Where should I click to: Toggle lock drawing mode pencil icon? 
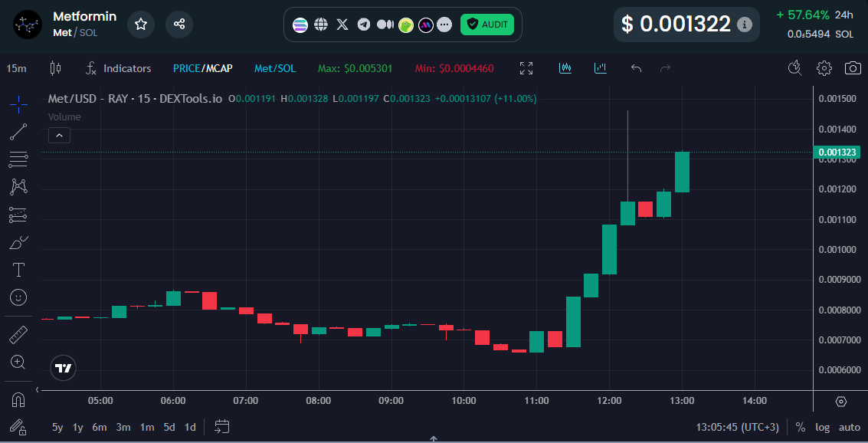[18, 427]
